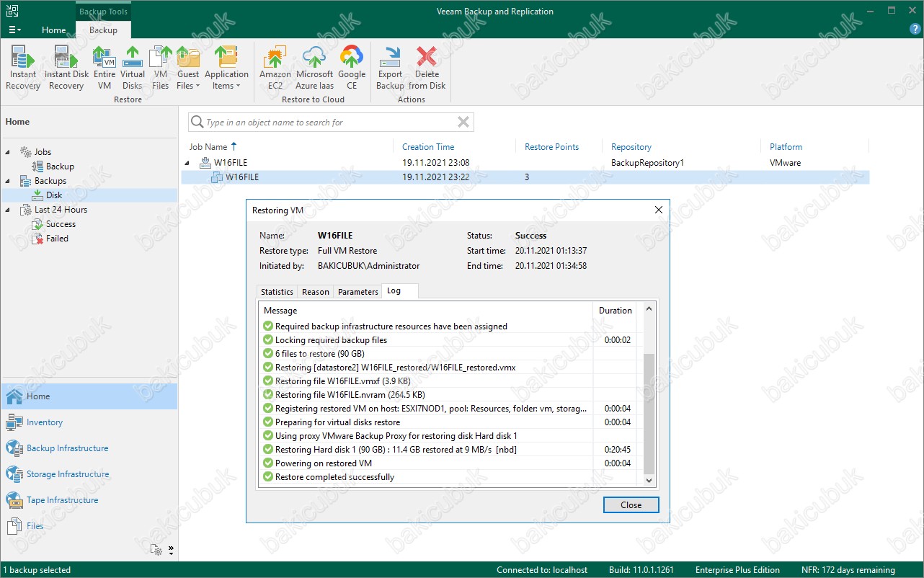Screen dimensions: 924x578
Task: Click the Amazon EC2 restore icon
Action: (275, 68)
